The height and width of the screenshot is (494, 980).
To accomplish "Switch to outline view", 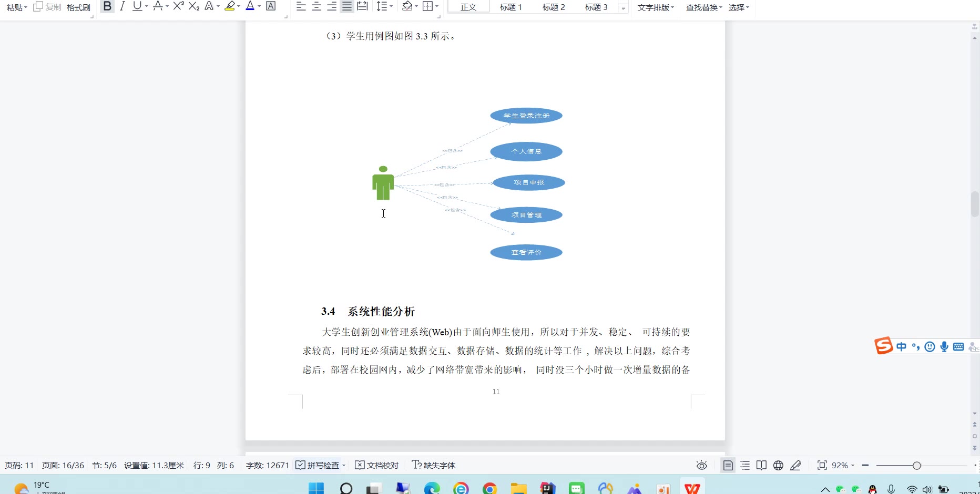I will tap(745, 465).
